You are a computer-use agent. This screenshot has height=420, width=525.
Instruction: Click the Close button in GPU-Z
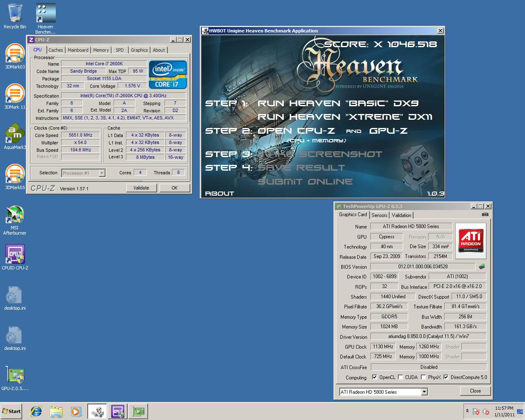click(475, 391)
